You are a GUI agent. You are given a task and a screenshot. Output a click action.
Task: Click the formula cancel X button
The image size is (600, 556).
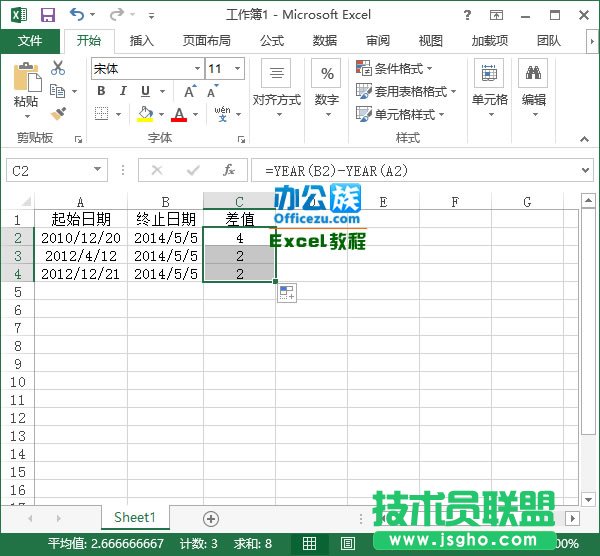(x=157, y=170)
